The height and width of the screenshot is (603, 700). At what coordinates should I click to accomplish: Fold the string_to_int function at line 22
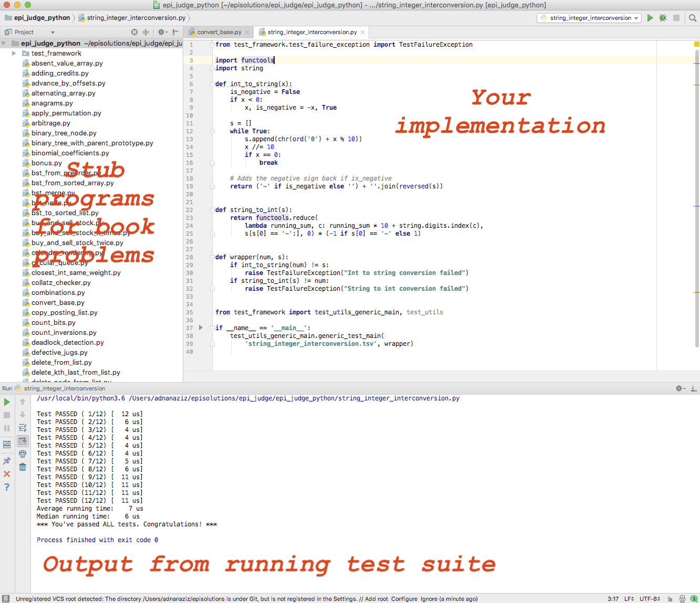212,210
